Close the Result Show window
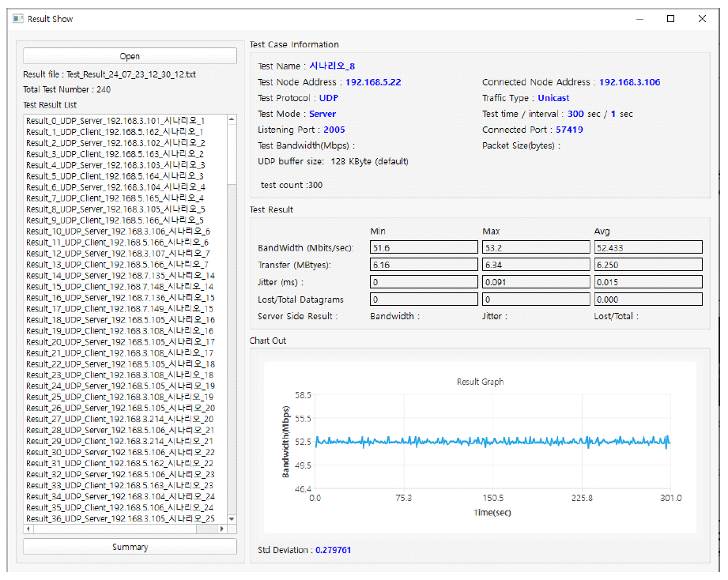Screen dimensions: 728x580 [702, 19]
